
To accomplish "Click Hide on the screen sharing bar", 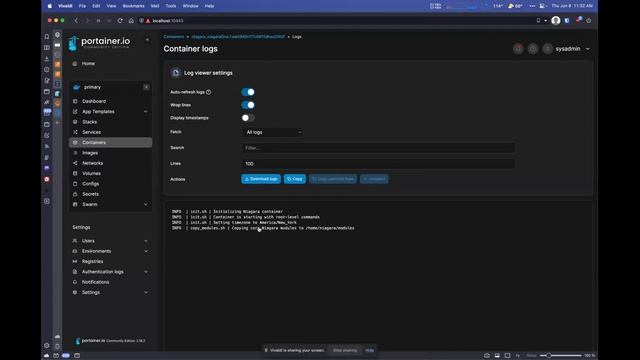I will click(x=369, y=350).
